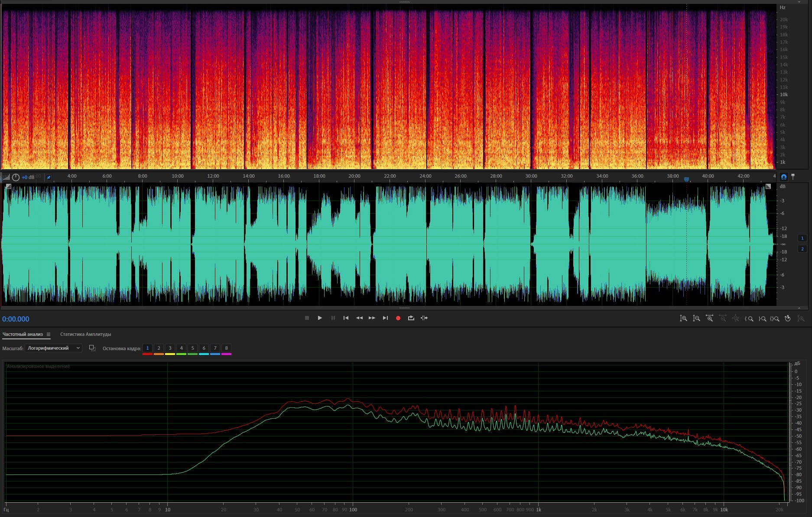This screenshot has height=517, width=812.
Task: Click the copy-to-clipboard icon beside scale dropdown
Action: point(92,348)
